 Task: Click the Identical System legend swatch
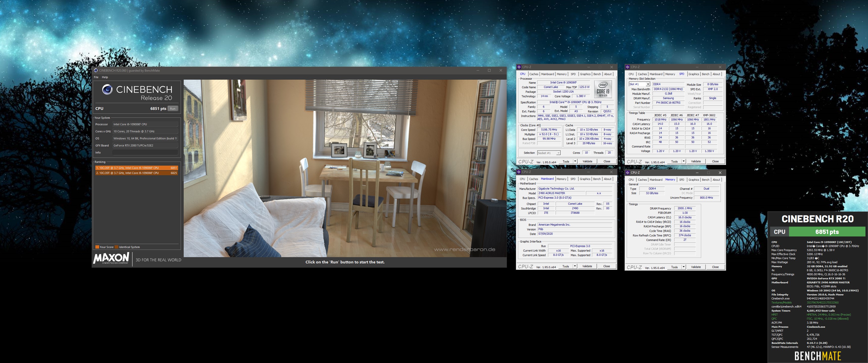point(117,247)
